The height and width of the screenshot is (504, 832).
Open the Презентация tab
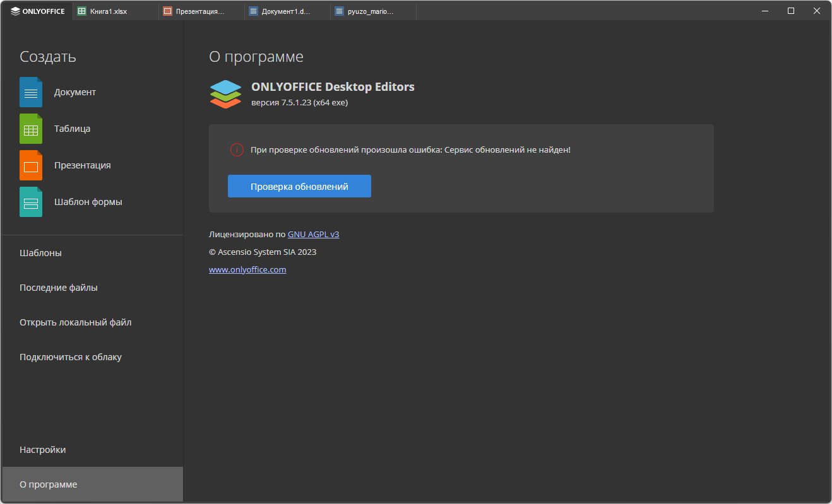pyautogui.click(x=201, y=11)
